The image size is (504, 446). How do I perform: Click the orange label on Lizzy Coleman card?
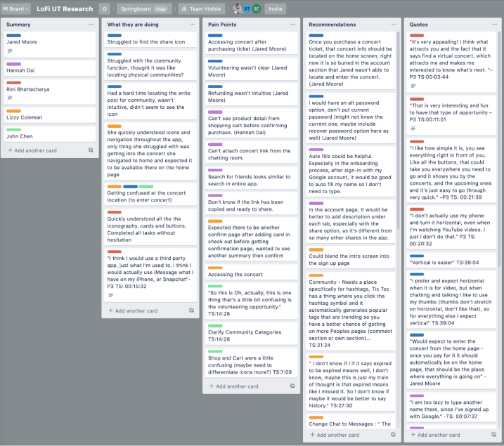[x=13, y=111]
